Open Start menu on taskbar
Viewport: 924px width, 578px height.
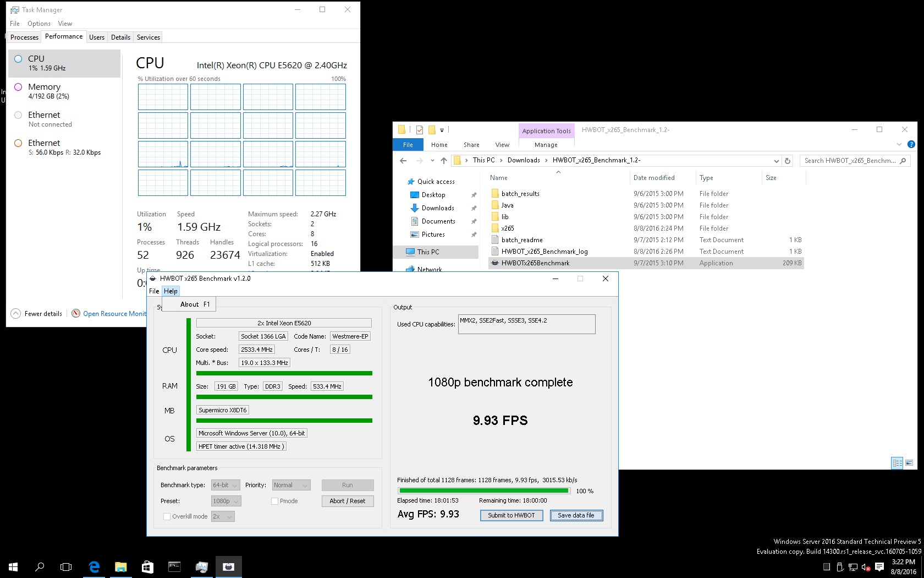coord(13,566)
